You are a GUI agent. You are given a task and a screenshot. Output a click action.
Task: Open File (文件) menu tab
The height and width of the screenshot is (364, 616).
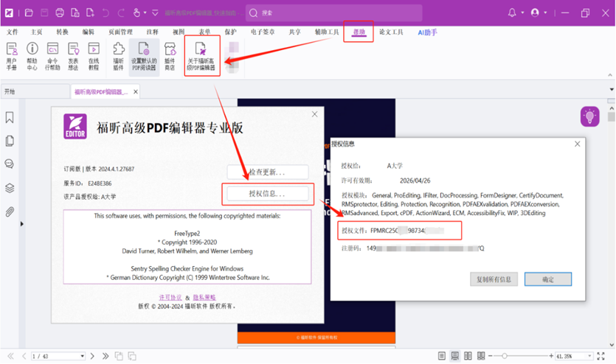[13, 32]
